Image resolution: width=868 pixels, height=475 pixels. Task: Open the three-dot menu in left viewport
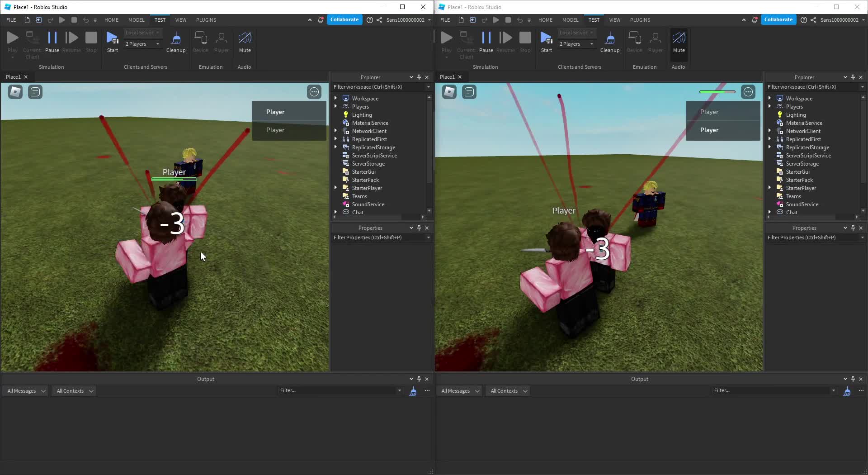point(314,92)
